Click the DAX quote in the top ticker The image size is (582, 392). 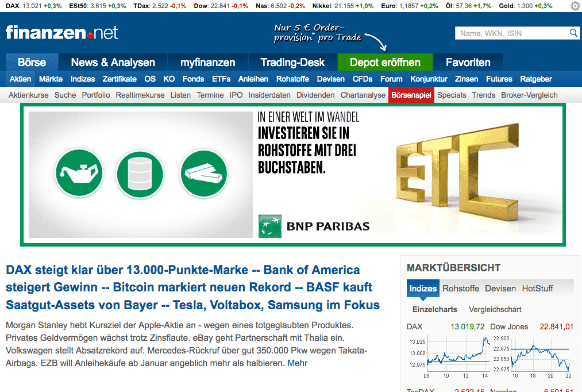pos(34,6)
